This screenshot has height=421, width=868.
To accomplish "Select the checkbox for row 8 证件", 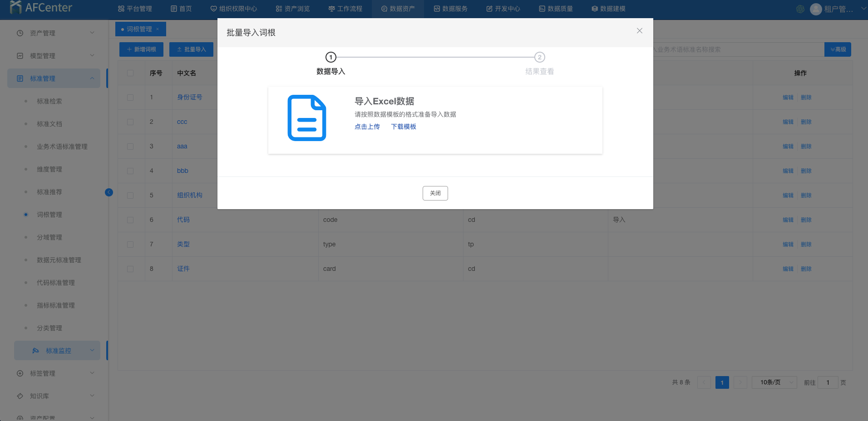I will (130, 269).
